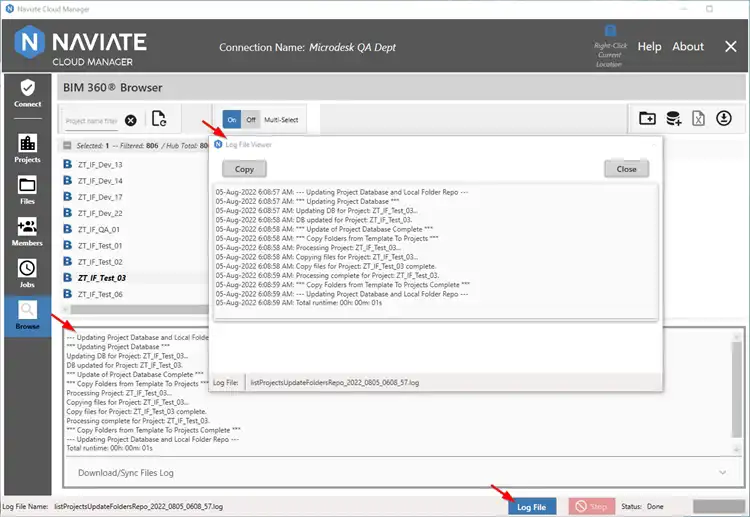Click the download icon in toolbar
The height and width of the screenshot is (517, 750).
pos(724,118)
